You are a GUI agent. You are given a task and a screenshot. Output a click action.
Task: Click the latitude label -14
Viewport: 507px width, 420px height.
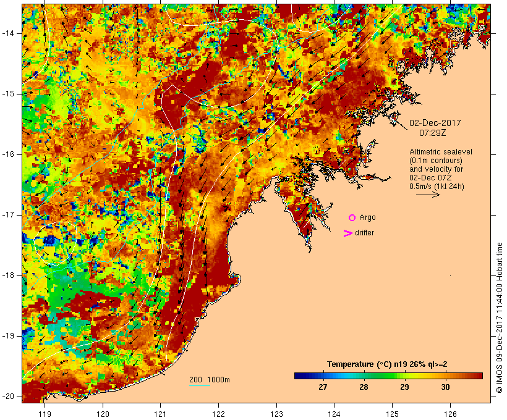7,33
